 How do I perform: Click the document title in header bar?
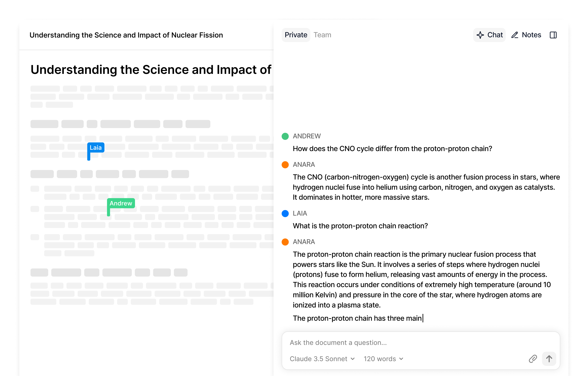[126, 35]
